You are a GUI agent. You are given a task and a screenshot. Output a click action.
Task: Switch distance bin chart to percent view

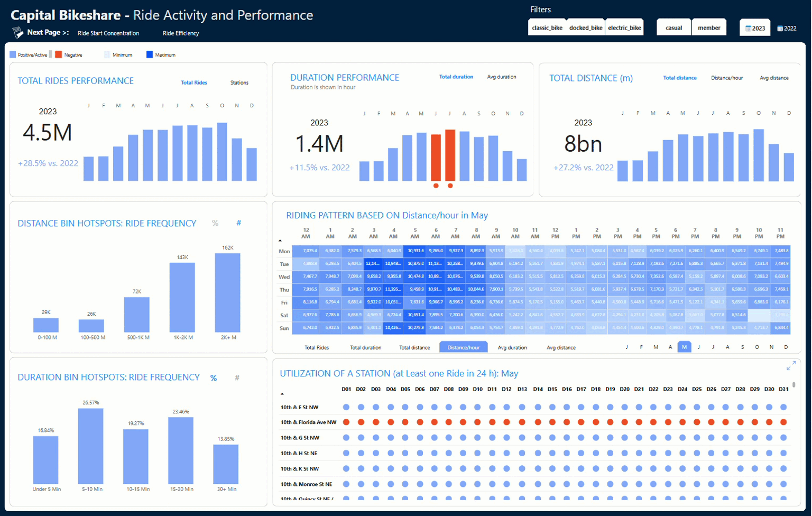(215, 223)
